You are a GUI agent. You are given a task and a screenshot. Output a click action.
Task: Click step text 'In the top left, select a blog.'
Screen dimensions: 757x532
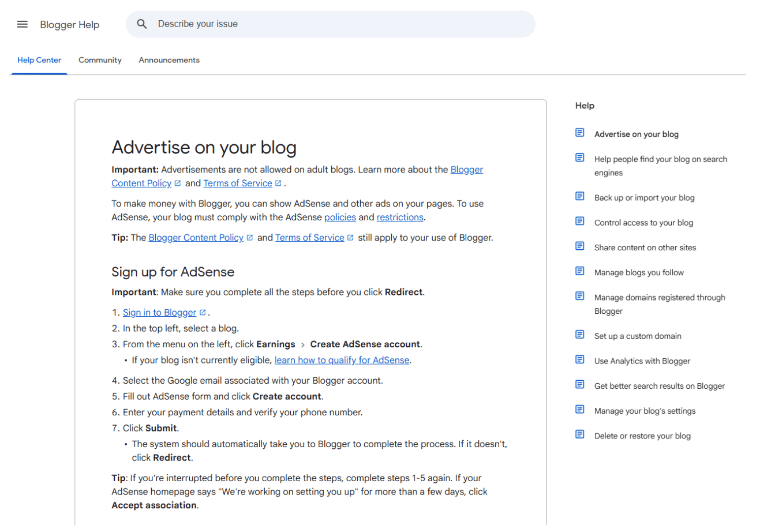(181, 329)
